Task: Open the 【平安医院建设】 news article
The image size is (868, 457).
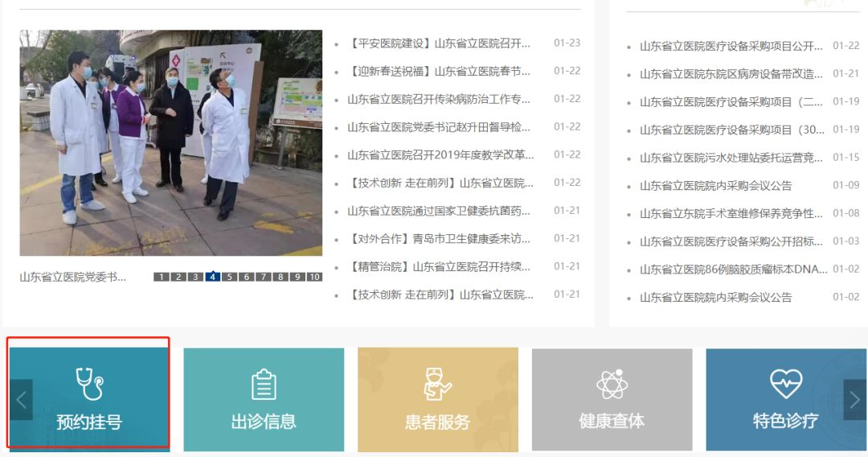Action: (x=439, y=43)
